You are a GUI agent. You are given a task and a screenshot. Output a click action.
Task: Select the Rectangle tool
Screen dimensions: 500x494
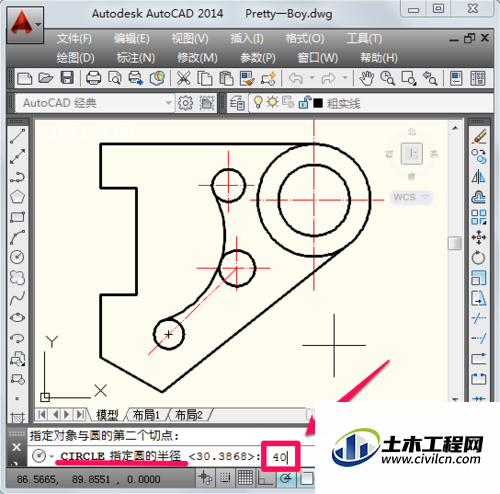pos(17,217)
